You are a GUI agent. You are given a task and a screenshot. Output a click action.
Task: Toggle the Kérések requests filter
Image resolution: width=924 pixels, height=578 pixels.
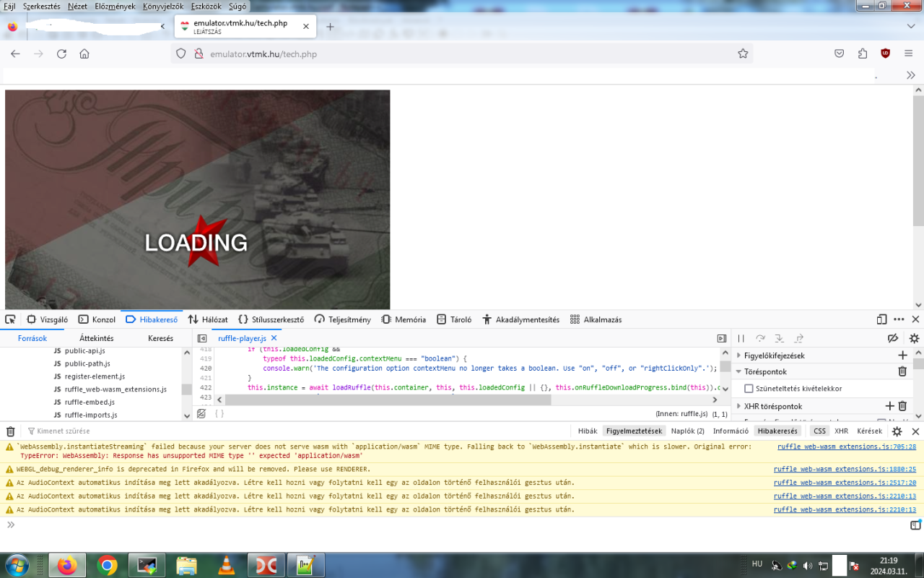pyautogui.click(x=869, y=431)
